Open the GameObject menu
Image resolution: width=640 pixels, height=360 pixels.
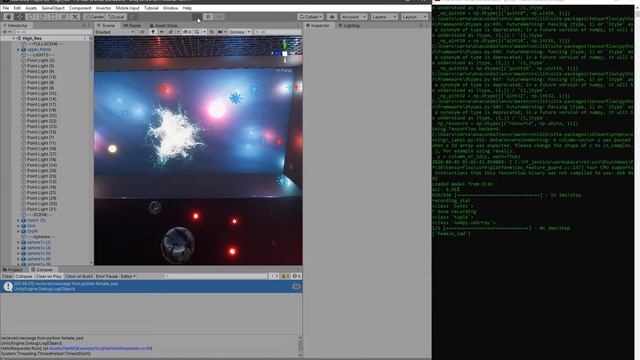click(53, 8)
